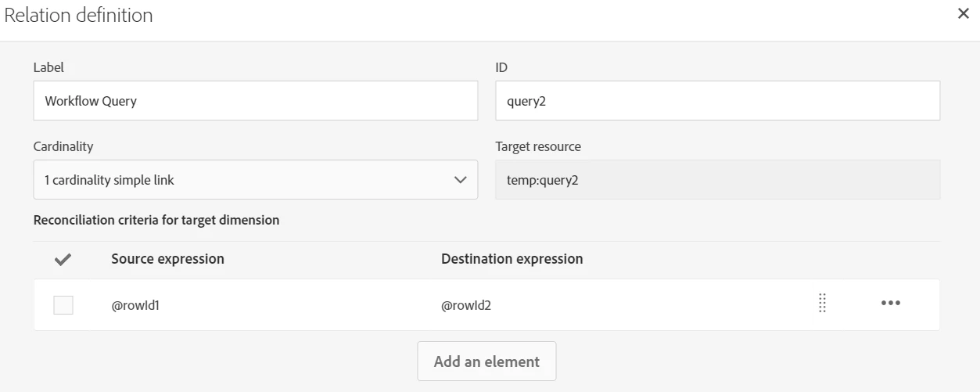Click the Source expression column header

[x=167, y=259]
